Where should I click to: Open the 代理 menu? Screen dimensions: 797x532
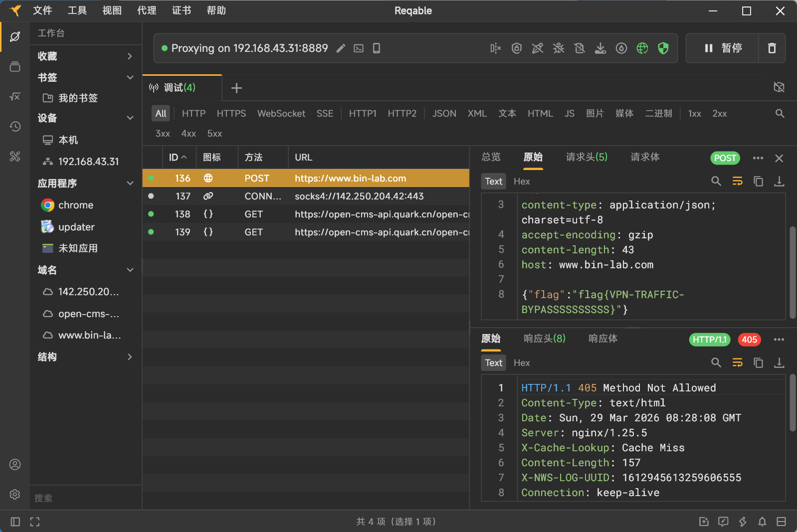[x=147, y=10]
